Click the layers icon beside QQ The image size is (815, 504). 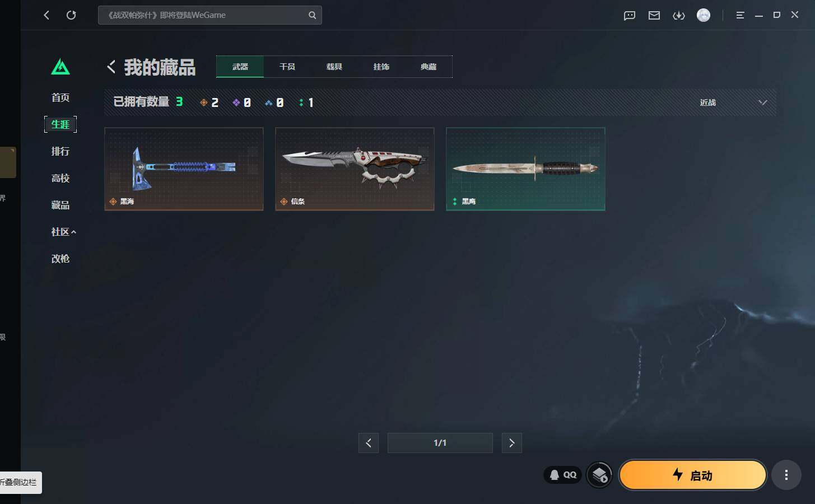coord(599,475)
